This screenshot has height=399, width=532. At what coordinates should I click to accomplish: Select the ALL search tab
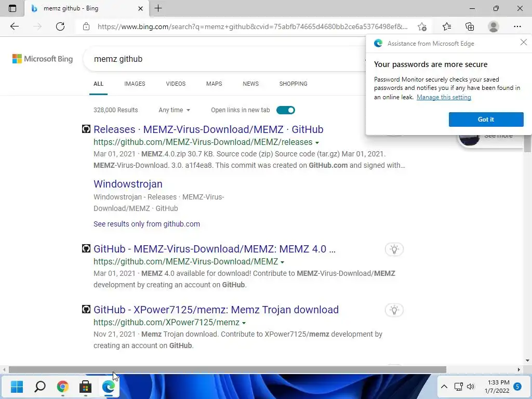pyautogui.click(x=98, y=84)
